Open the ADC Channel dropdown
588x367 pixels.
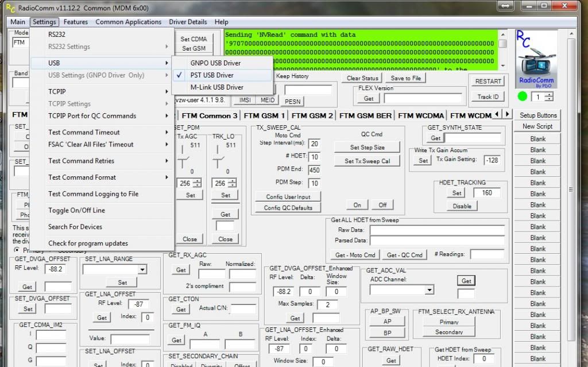430,289
